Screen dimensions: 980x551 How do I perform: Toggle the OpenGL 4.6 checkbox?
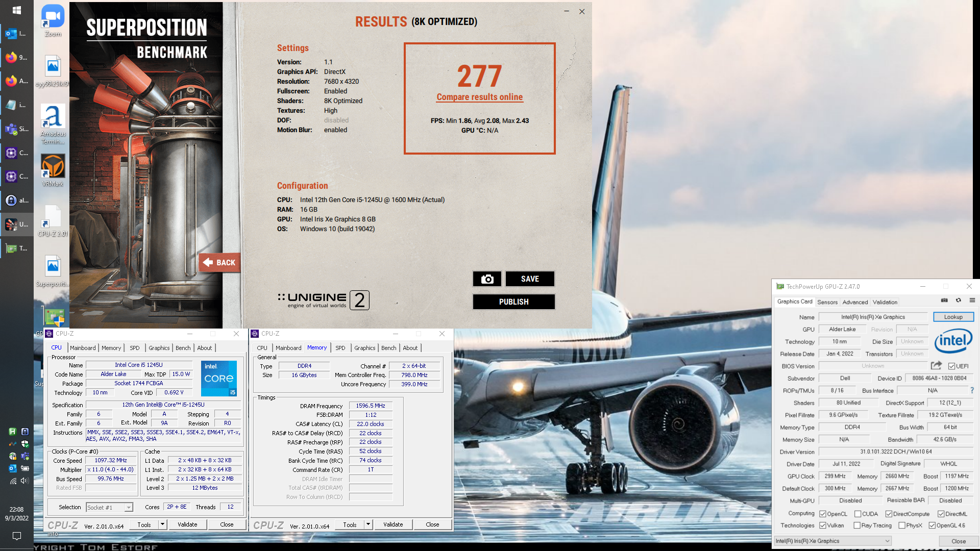[x=932, y=525]
